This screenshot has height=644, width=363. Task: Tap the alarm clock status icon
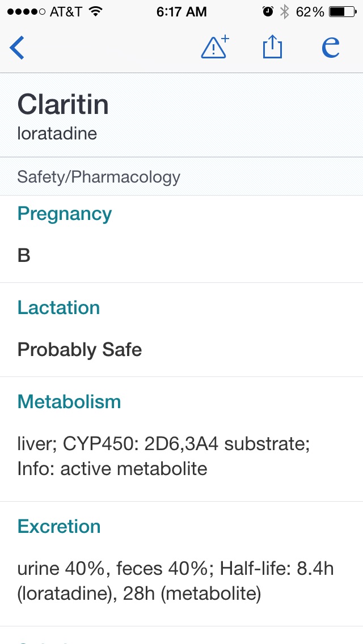click(x=268, y=11)
